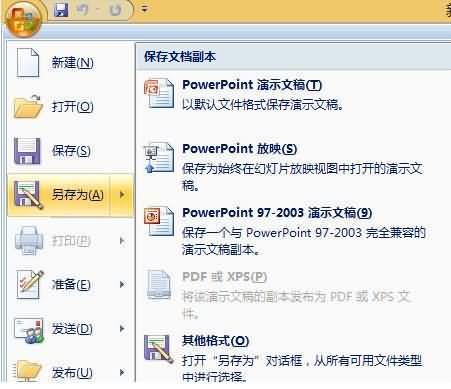
Task: Click the printer icon for 打印
Action: click(29, 240)
